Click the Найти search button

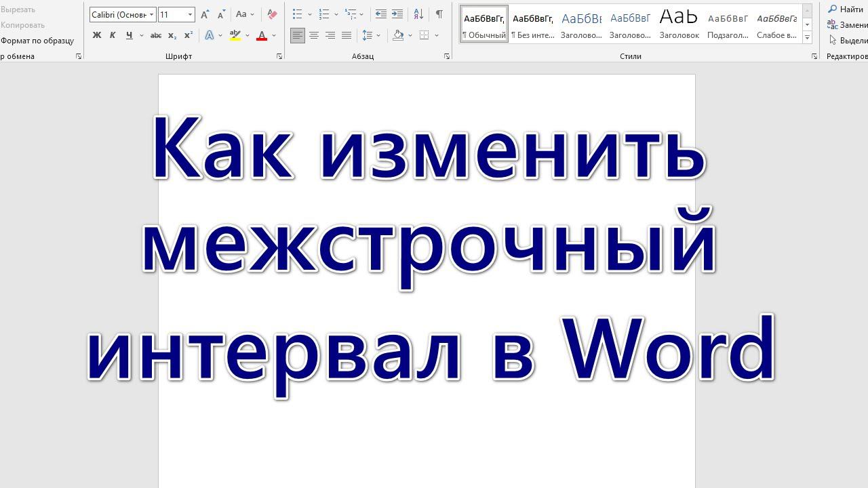(x=846, y=9)
